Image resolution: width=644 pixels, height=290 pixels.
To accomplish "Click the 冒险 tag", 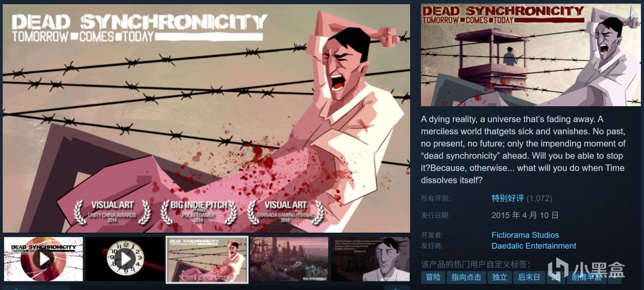I will [433, 277].
